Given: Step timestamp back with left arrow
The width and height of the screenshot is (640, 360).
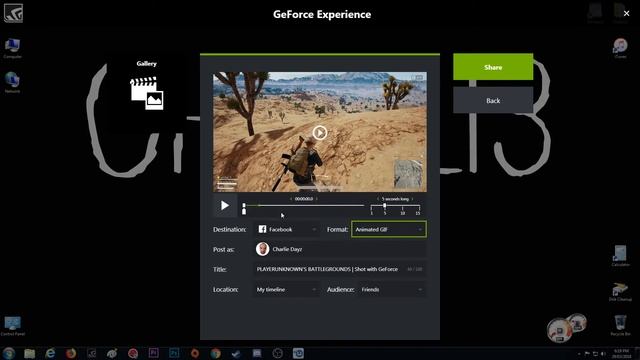Looking at the screenshot, I should click(291, 199).
